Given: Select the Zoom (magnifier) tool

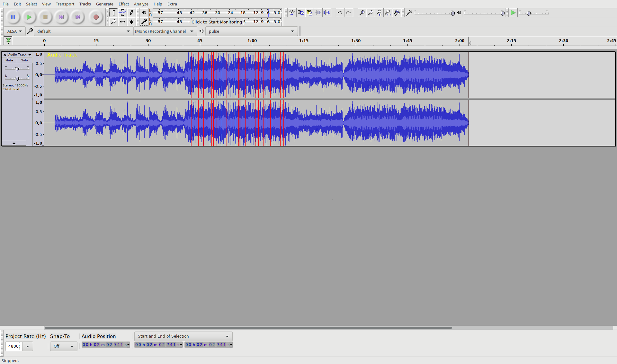Looking at the screenshot, I should [x=114, y=22].
